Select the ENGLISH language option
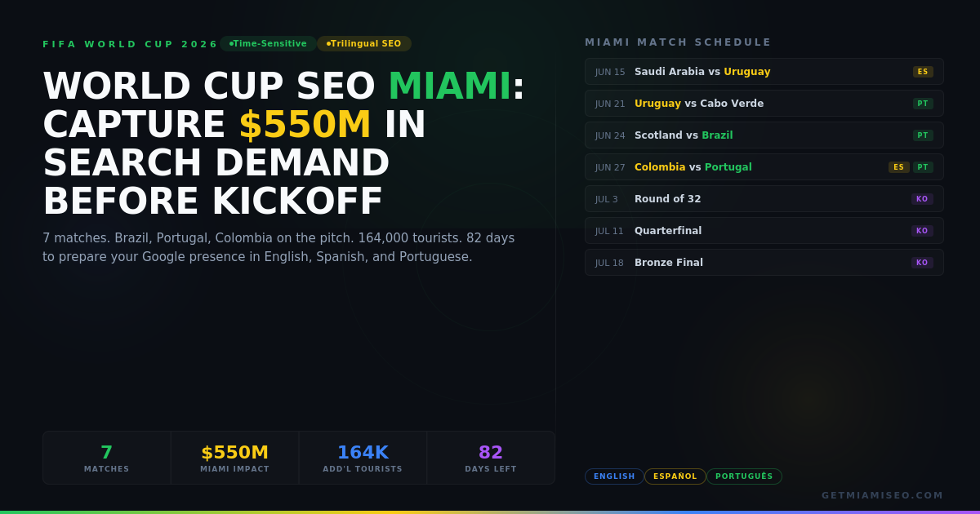This screenshot has width=980, height=514. pyautogui.click(x=614, y=476)
